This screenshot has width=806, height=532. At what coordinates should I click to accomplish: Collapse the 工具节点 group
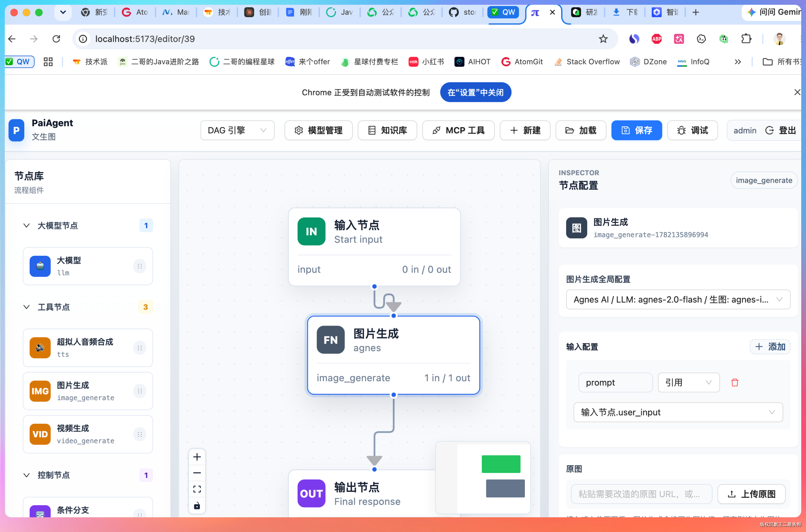[26, 307]
